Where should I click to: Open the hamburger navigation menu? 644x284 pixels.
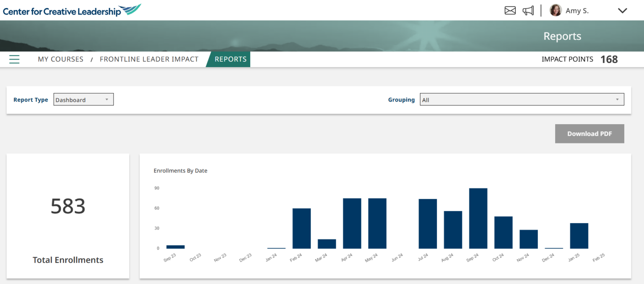click(14, 59)
